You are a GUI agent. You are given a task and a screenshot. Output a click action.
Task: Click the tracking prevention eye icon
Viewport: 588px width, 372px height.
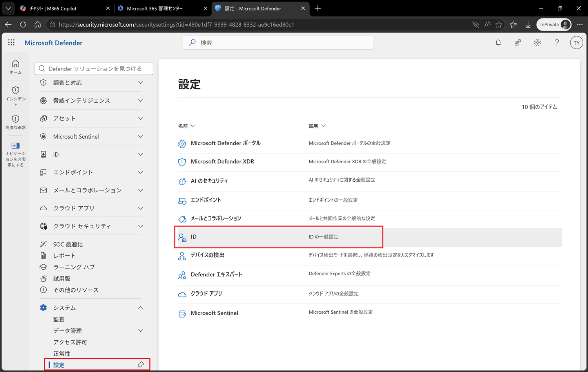(x=476, y=25)
